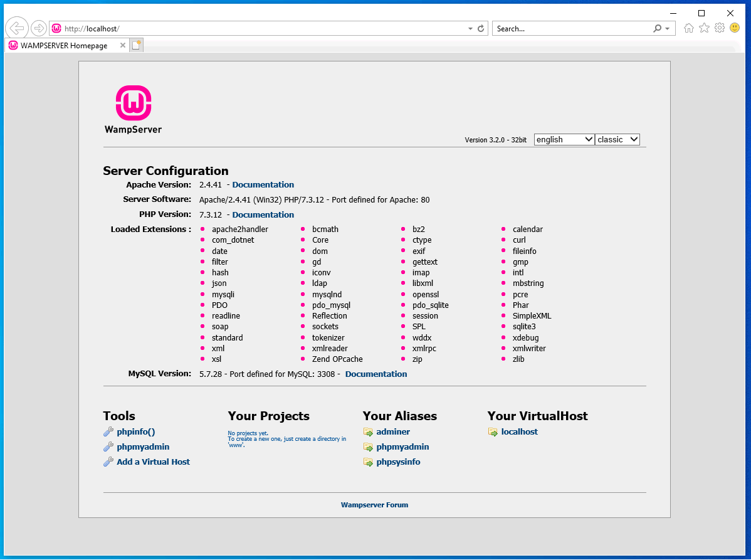The width and height of the screenshot is (751, 560).
Task: Click the pdo_mysql extension entry
Action: 331,305
